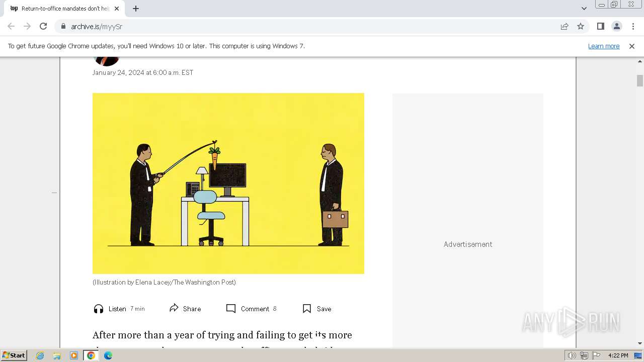Open the Chrome profile avatar icon

[617, 26]
